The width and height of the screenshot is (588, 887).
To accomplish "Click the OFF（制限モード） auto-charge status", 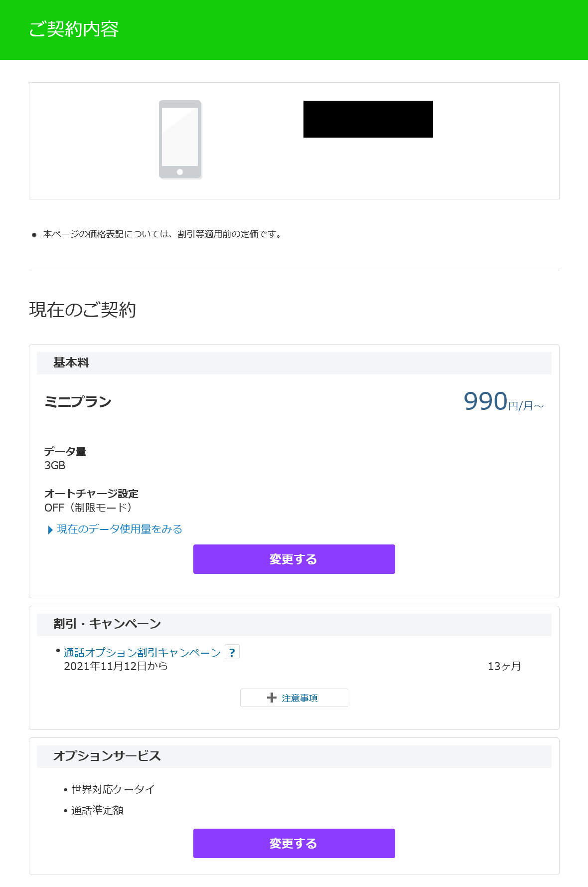I will [x=89, y=508].
